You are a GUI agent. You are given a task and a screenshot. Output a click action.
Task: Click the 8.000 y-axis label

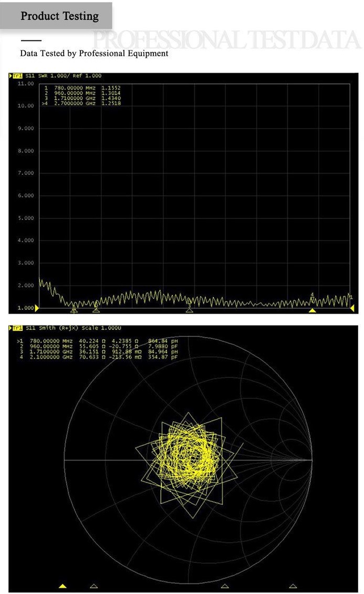(26, 151)
